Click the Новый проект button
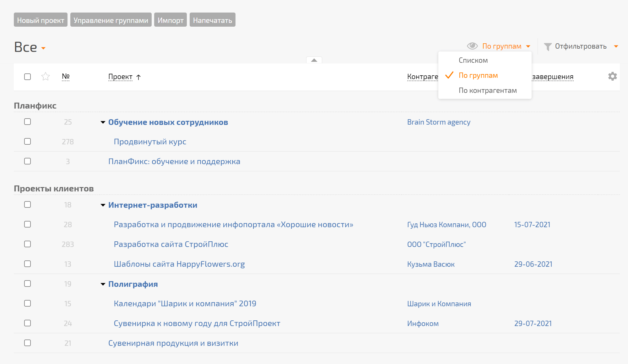 (x=41, y=20)
